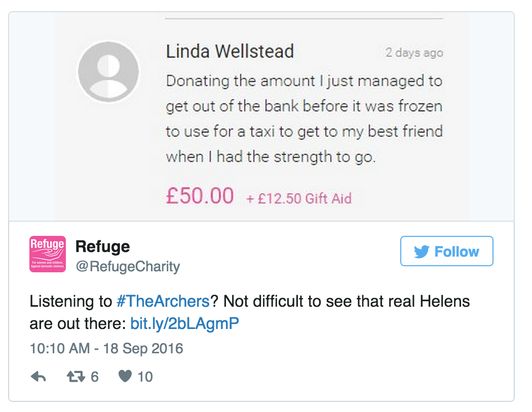Click the £12.50 Gift Aid text
The height and width of the screenshot is (412, 532).
(x=299, y=198)
